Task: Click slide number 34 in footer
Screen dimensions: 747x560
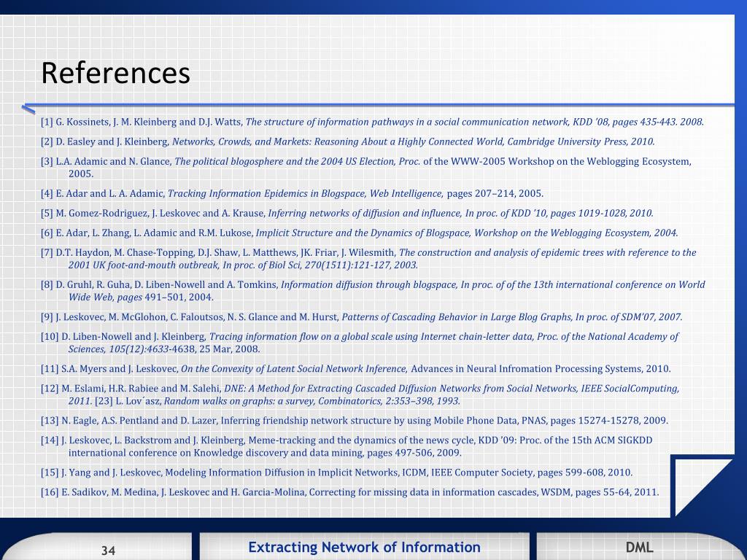Action: (108, 551)
